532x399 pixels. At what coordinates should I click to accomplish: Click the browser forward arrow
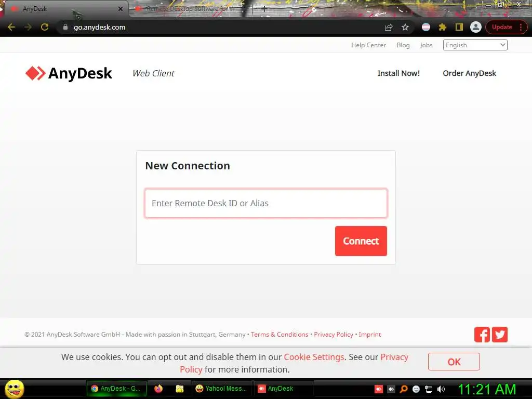pyautogui.click(x=28, y=27)
